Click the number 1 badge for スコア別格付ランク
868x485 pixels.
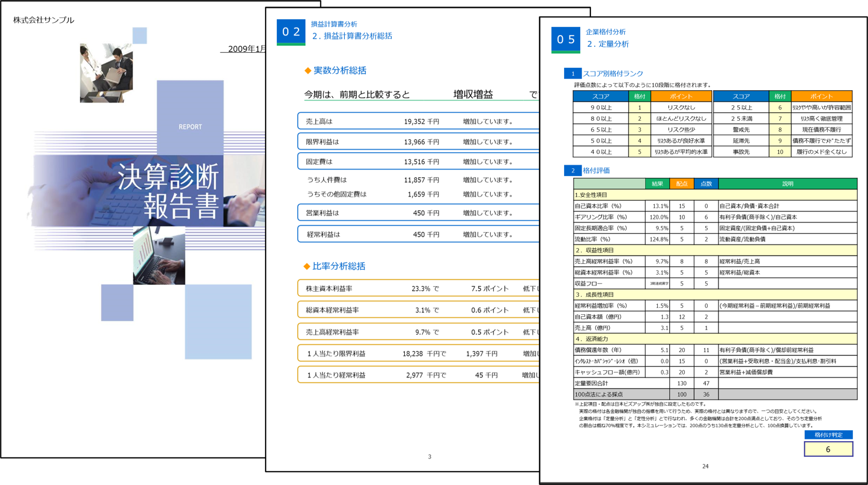(x=572, y=73)
